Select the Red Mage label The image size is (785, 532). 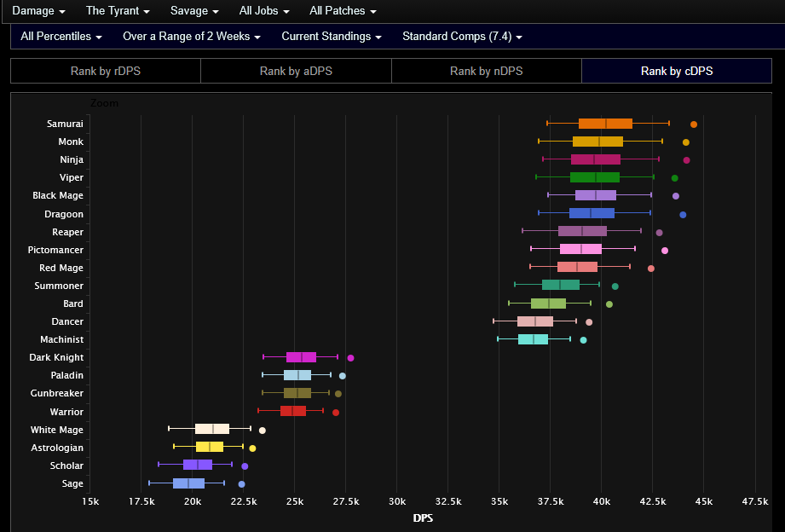(x=61, y=268)
